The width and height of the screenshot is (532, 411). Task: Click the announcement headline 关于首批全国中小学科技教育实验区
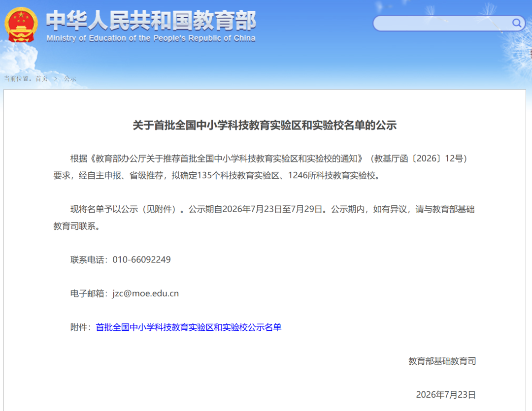(265, 125)
